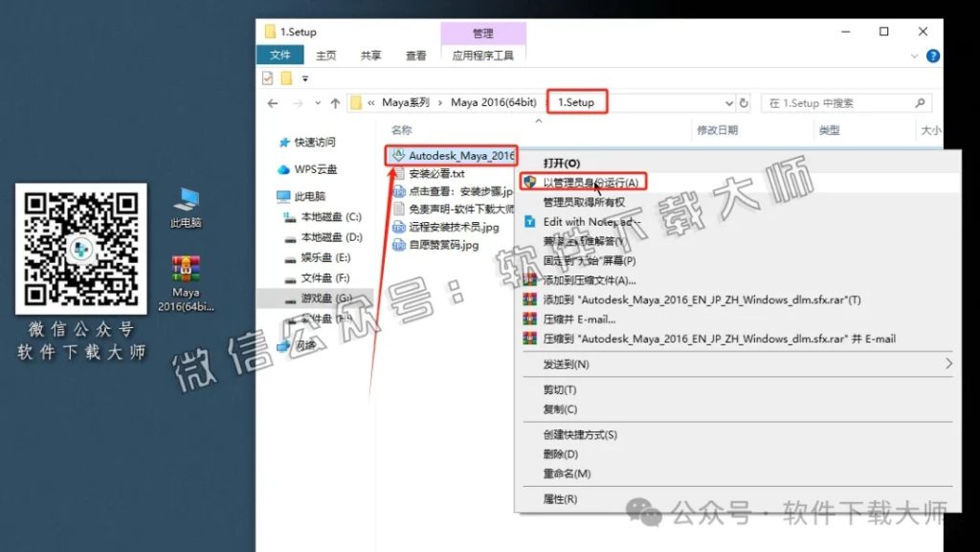Go back with the left arrow button
Viewport: 980px width, 552px height.
[x=273, y=103]
